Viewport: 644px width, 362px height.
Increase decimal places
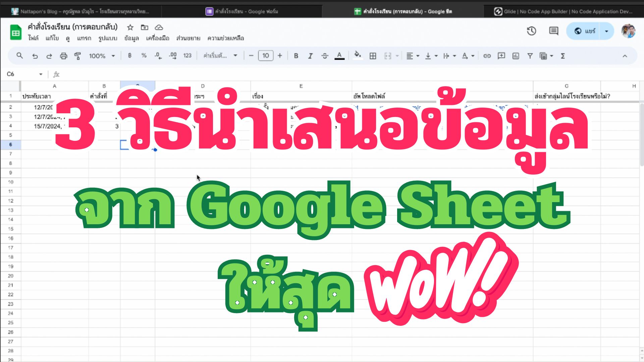[x=173, y=56]
